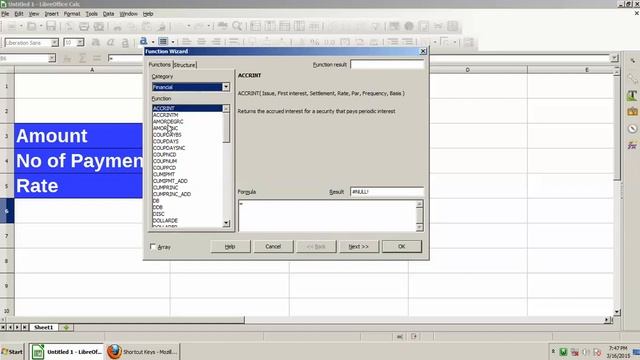Open the sidebar Properties wrench icon
The width and height of the screenshot is (640, 360).
click(632, 79)
